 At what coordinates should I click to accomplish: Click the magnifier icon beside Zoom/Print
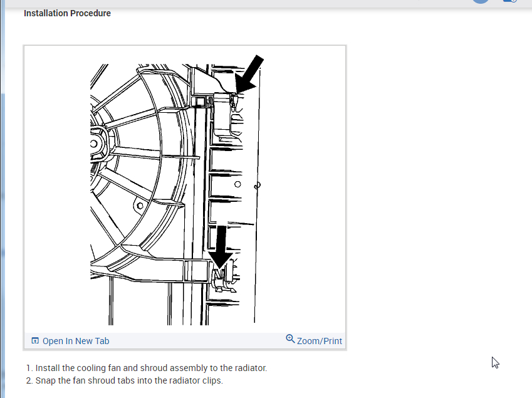point(290,339)
